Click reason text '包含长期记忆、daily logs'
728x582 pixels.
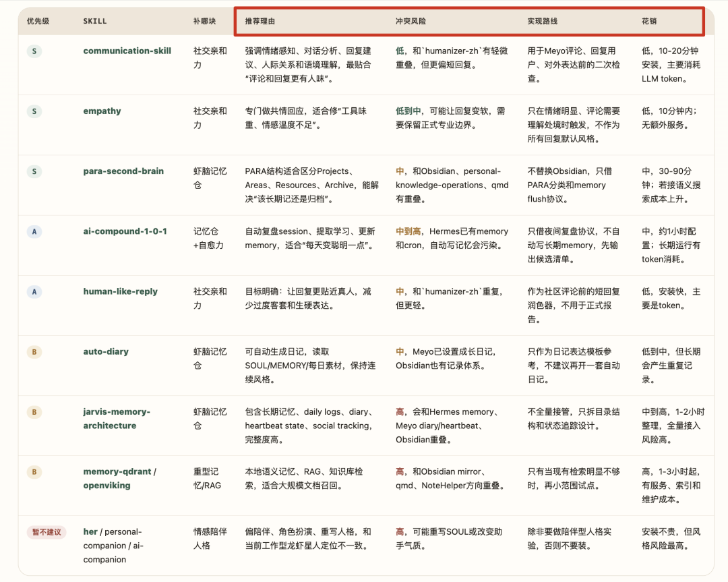(x=309, y=426)
